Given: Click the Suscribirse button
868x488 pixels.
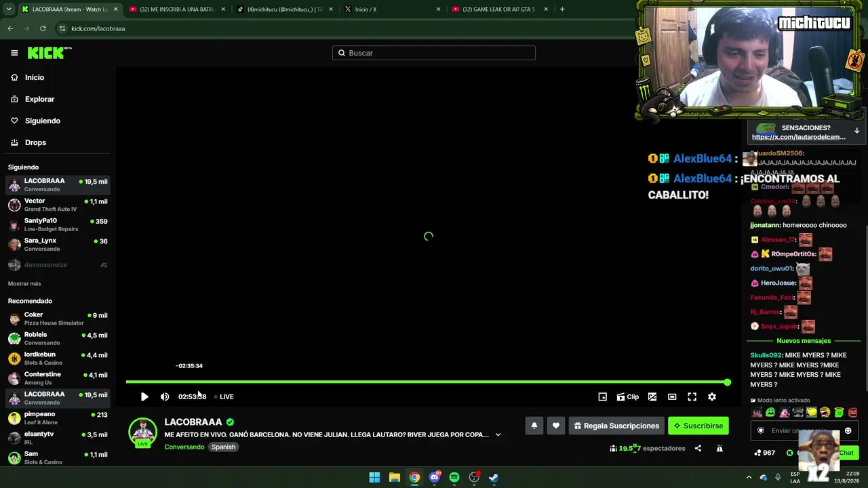Looking at the screenshot, I should coord(698,426).
